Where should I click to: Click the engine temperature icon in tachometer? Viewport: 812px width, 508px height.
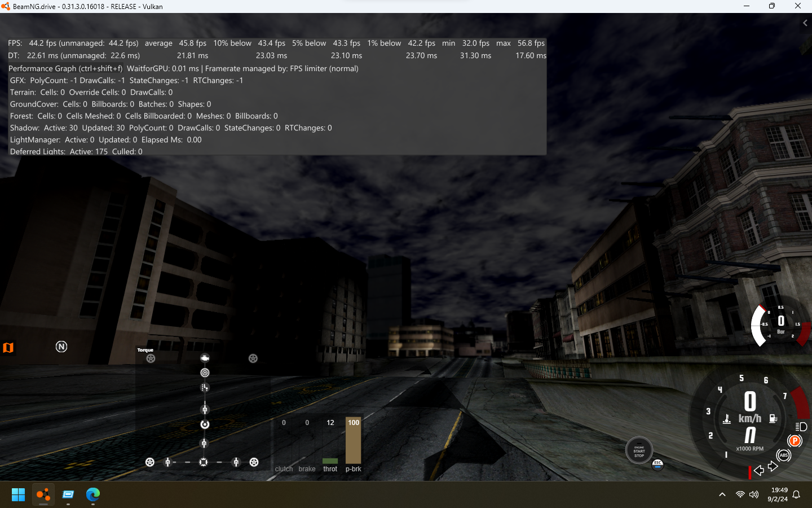727,419
